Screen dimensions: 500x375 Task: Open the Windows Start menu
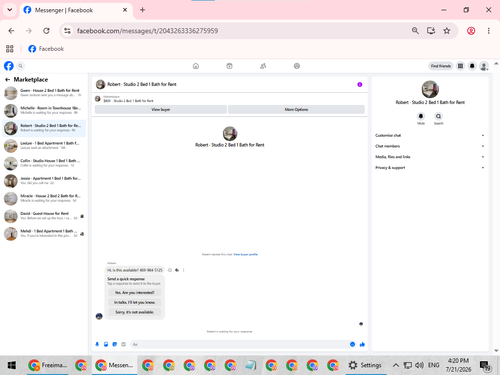(x=12, y=365)
